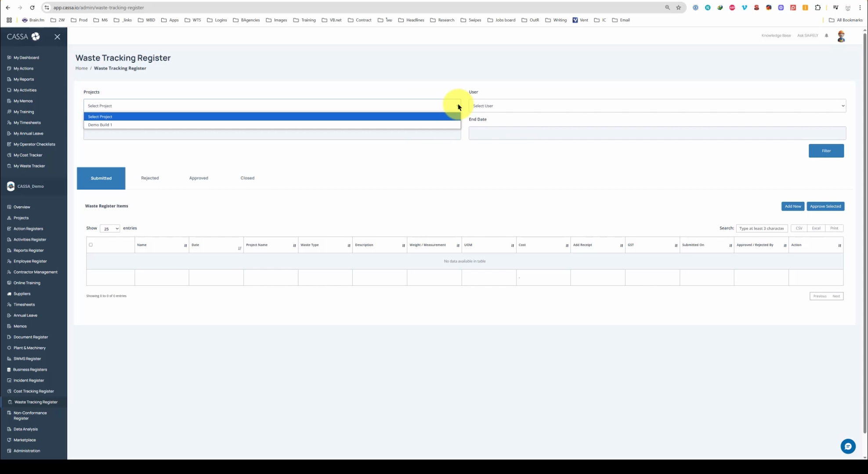Click the CASSA logo icon
The image size is (868, 474).
36,37
